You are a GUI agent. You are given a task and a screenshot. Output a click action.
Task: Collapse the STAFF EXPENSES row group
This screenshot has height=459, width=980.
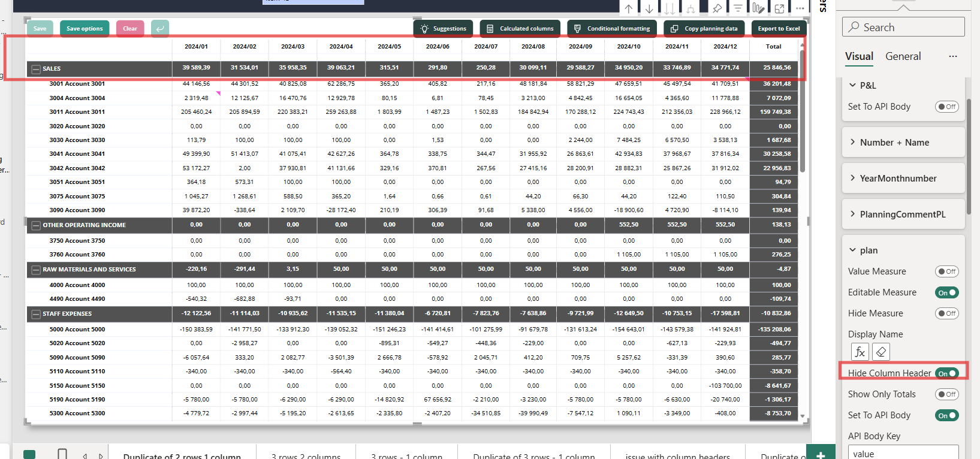tap(36, 314)
